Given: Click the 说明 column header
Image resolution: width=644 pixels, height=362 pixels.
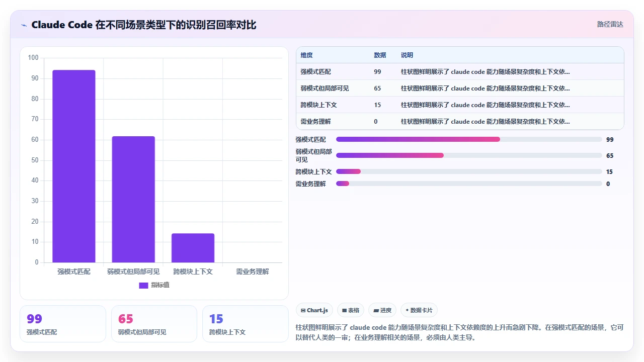Looking at the screenshot, I should pos(407,55).
